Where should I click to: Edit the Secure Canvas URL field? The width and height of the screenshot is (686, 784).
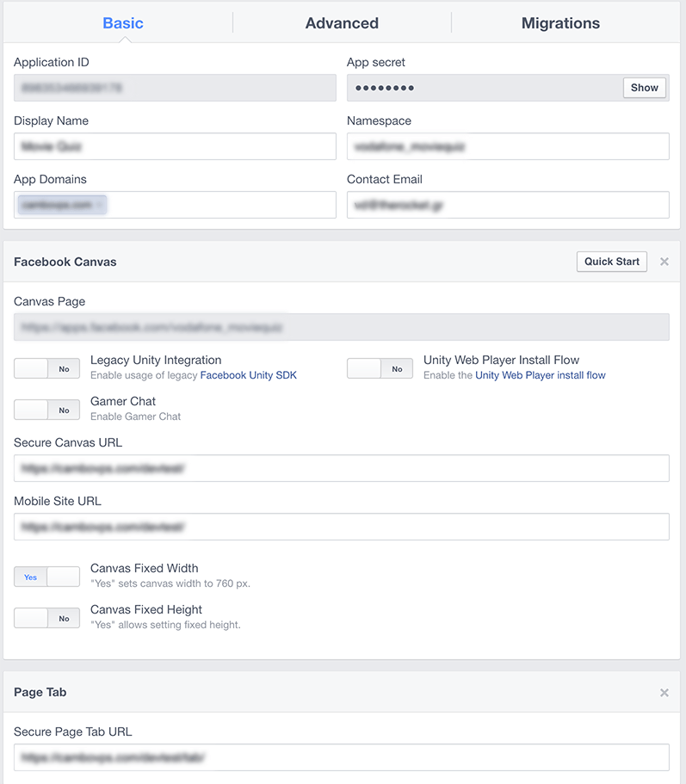pos(342,468)
